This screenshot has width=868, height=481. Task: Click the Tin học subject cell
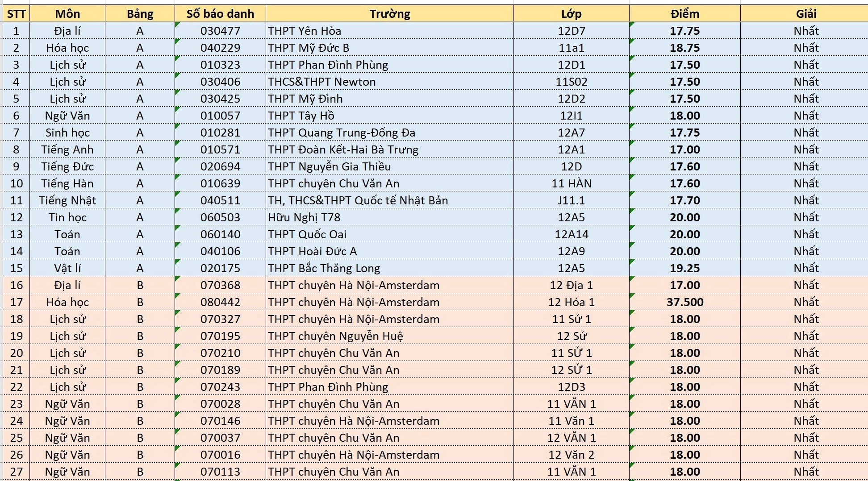(67, 217)
